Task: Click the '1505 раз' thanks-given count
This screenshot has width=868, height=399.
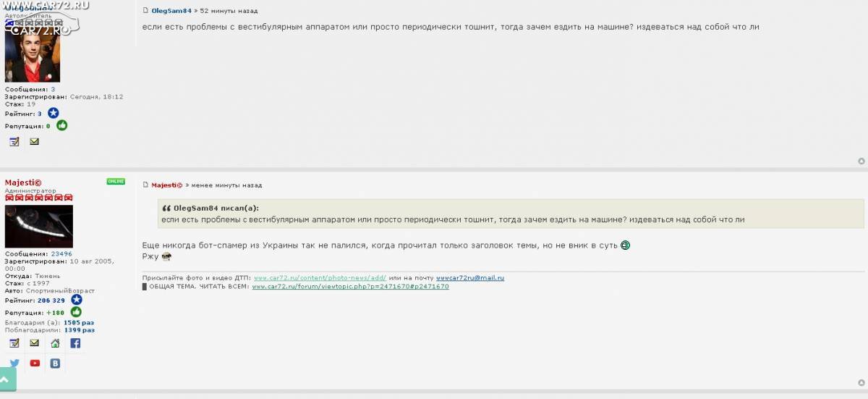Action: click(79, 322)
